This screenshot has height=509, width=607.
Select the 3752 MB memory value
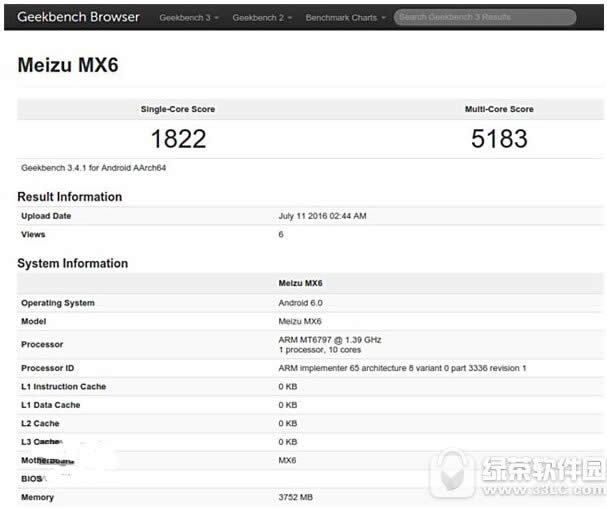tap(296, 497)
